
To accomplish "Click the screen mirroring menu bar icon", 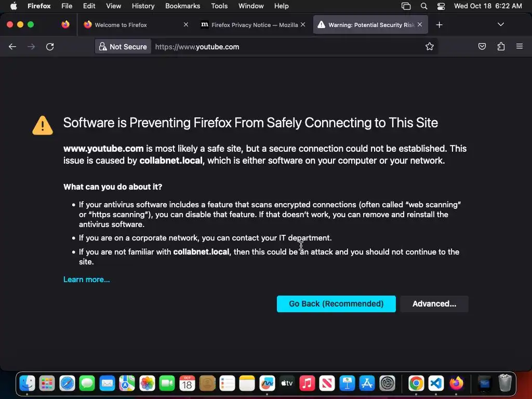I will 406,6.
